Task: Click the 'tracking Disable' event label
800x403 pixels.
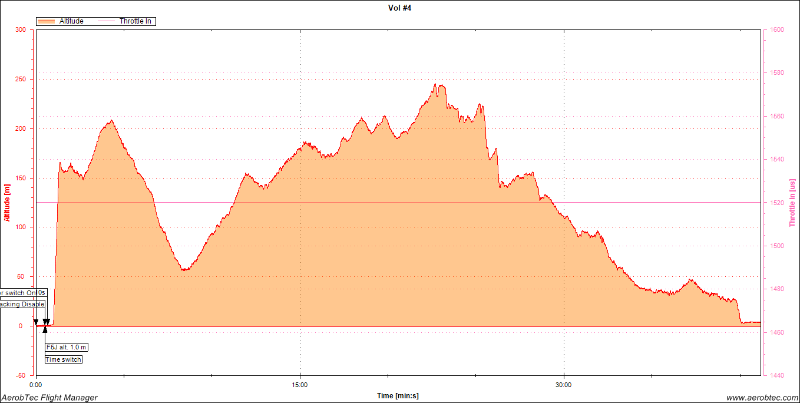Action: tap(23, 303)
